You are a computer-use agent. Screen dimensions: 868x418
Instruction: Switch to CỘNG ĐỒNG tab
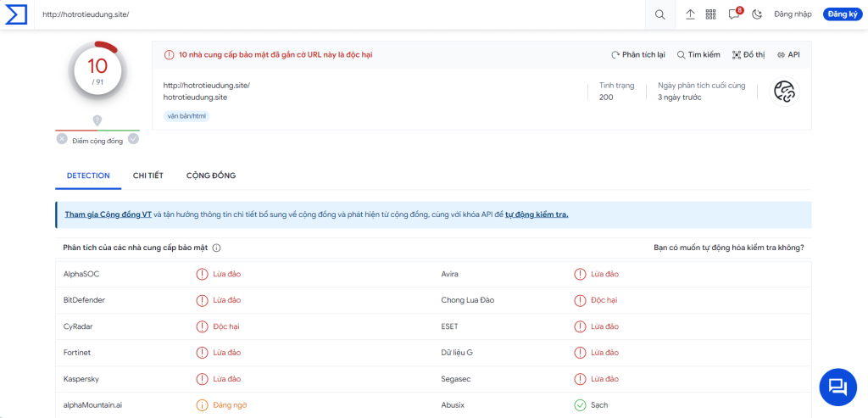pyautogui.click(x=211, y=176)
